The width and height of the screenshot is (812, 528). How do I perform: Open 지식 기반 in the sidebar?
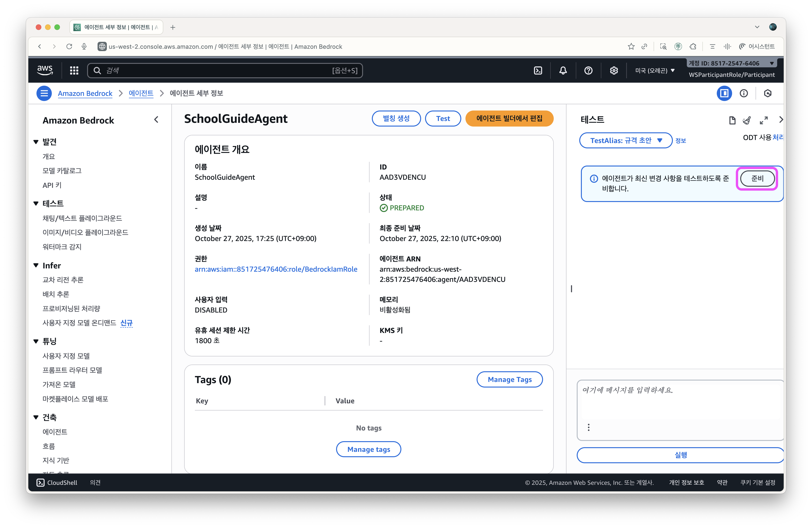[x=56, y=460]
